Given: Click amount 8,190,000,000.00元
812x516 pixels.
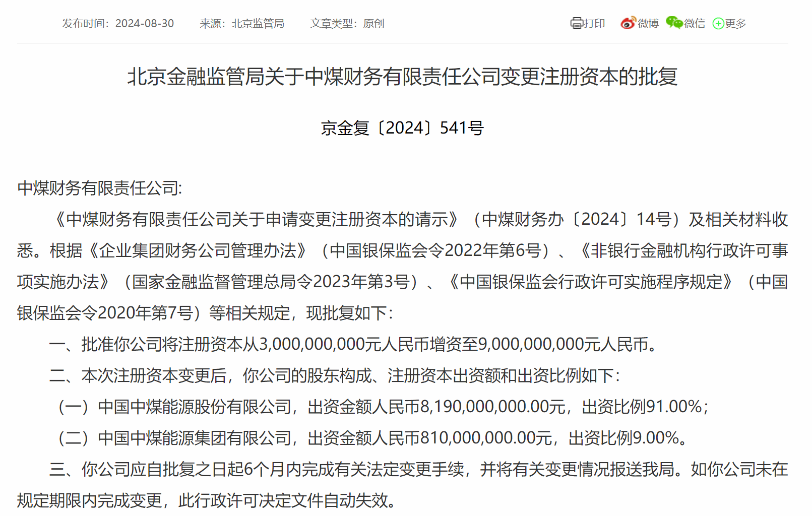Looking at the screenshot, I should pos(493,407).
